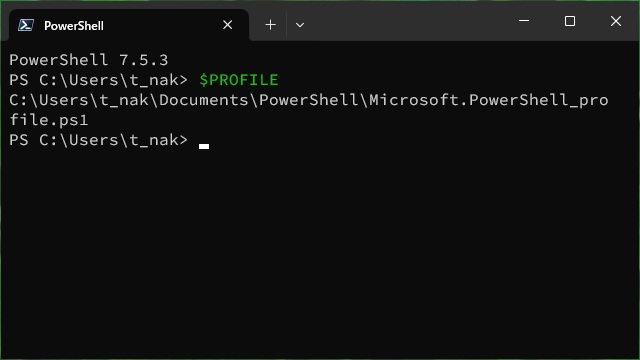
Task: Click the wrapped file.ps1 text line
Action: (x=49, y=120)
